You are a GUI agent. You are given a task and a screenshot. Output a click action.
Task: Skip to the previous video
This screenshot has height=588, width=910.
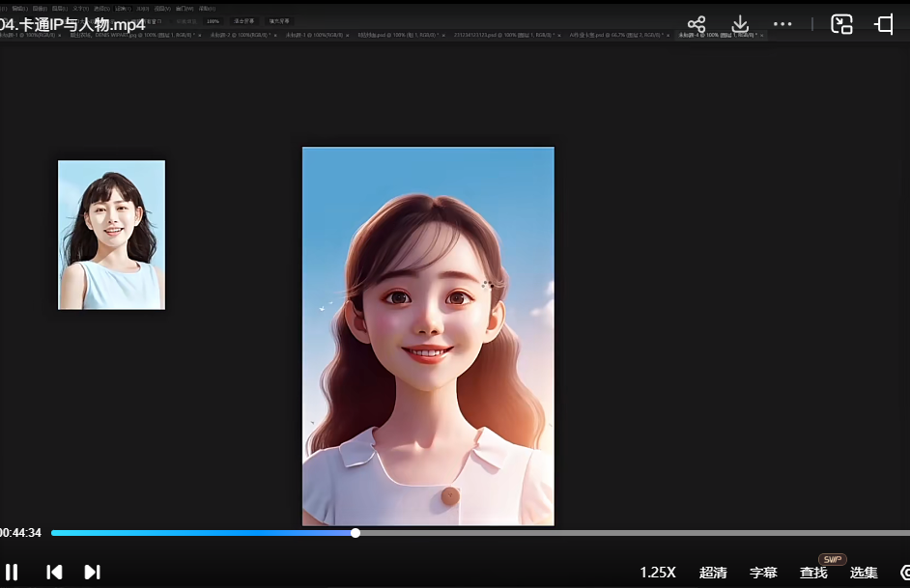click(54, 573)
